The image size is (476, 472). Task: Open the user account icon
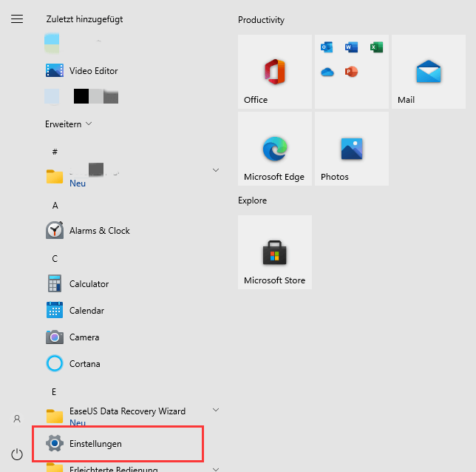pyautogui.click(x=17, y=419)
